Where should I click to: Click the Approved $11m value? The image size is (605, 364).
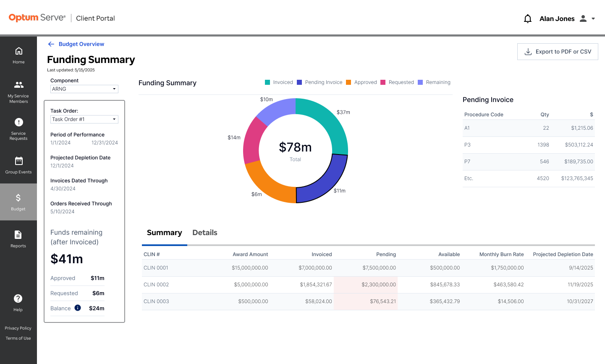(97, 278)
